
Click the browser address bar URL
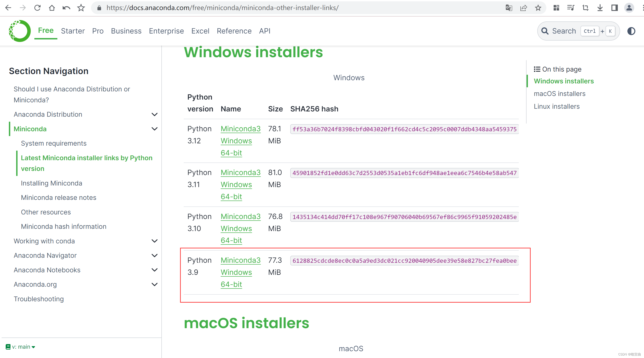click(222, 8)
